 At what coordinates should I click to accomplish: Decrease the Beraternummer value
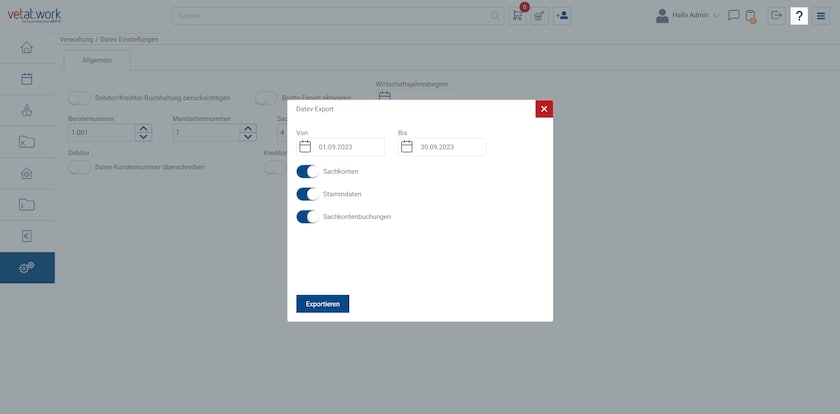(143, 137)
